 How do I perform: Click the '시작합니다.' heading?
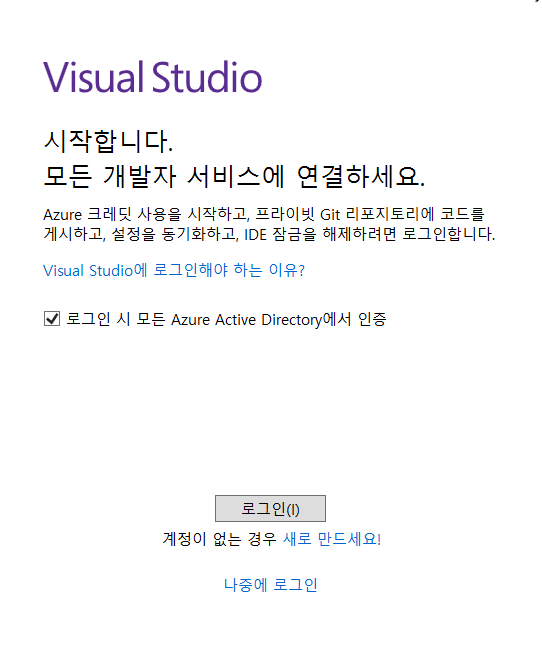pyautogui.click(x=108, y=141)
